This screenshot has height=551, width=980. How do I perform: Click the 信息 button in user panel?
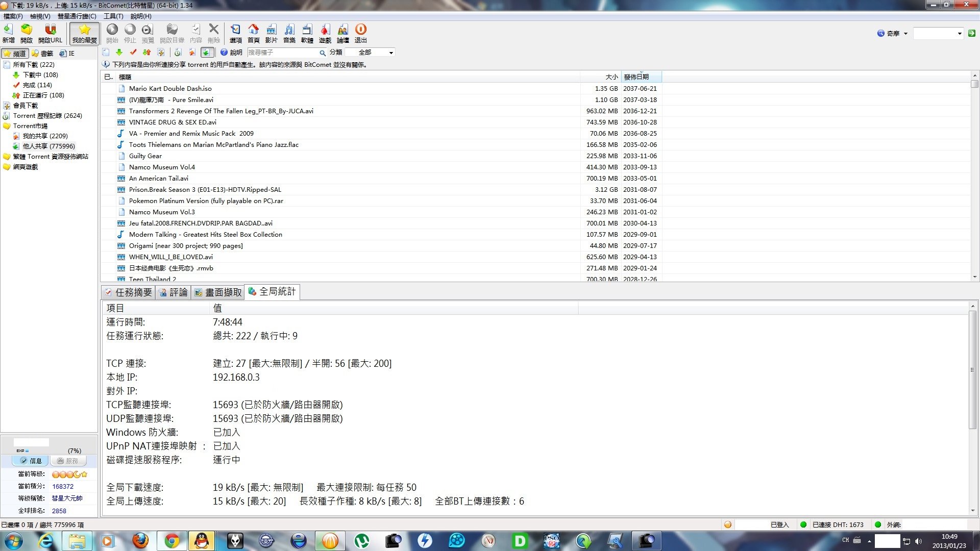point(31,461)
